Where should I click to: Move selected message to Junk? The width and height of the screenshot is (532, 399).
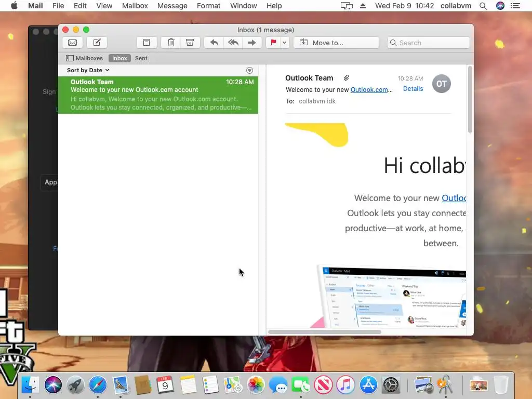190,43
